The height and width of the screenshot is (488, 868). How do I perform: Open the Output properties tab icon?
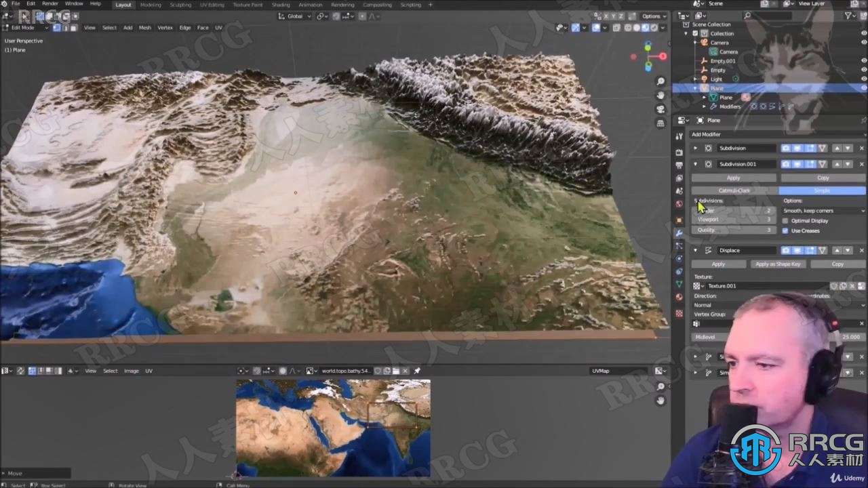679,165
